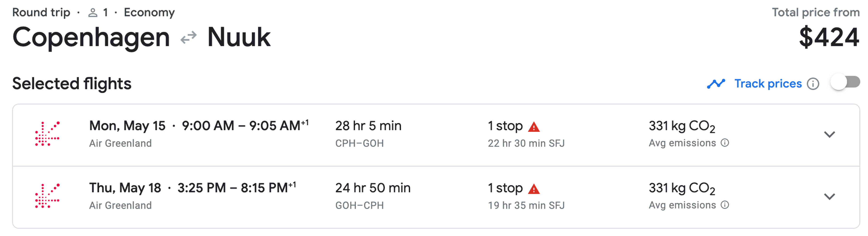This screenshot has width=868, height=236.
Task: Open emissions info for the outbound flight
Action: tap(725, 143)
